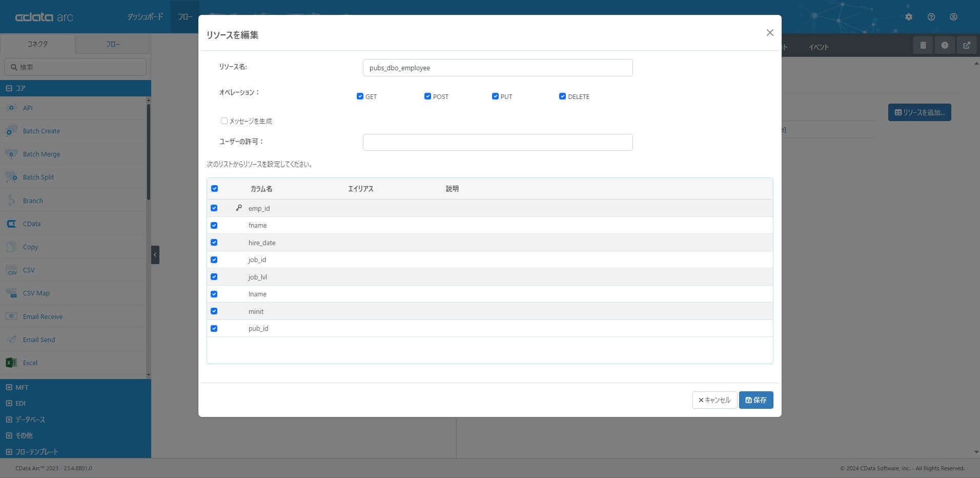Click the open in new window icon
Image resolution: width=980 pixels, height=478 pixels.
tap(966, 45)
